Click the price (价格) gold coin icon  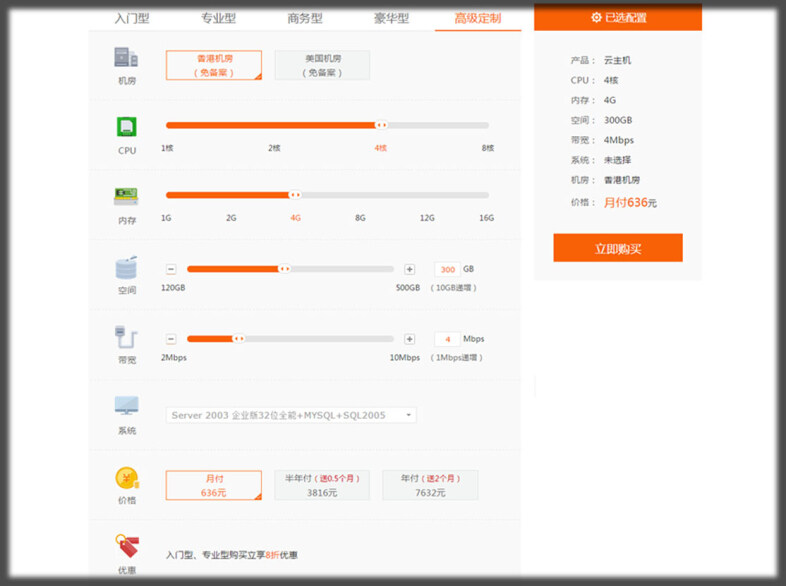(x=126, y=477)
